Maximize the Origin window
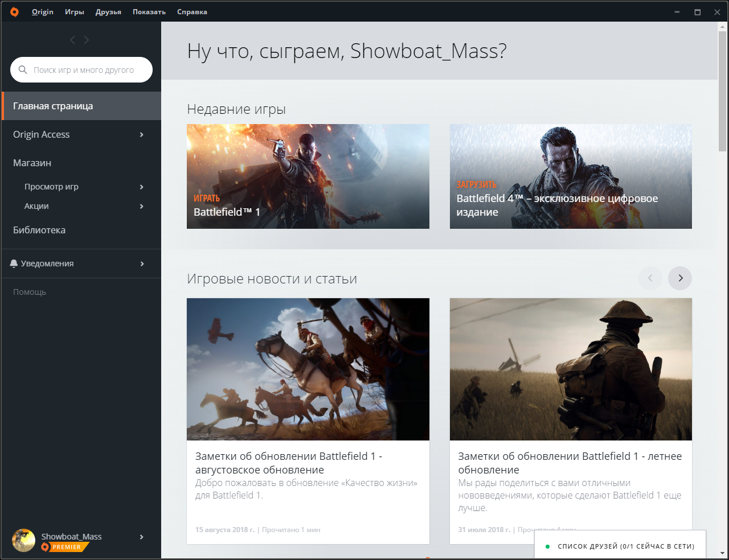Screen dimensions: 729x560 697,12
